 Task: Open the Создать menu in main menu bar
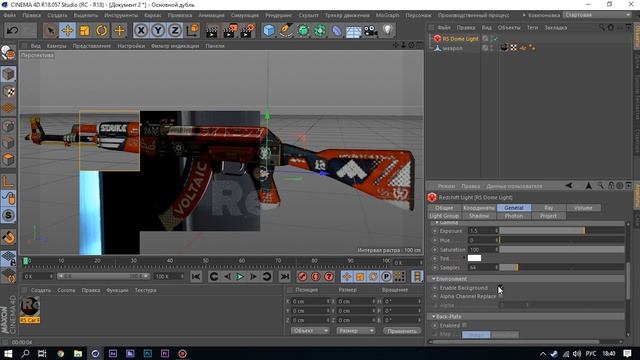point(57,15)
